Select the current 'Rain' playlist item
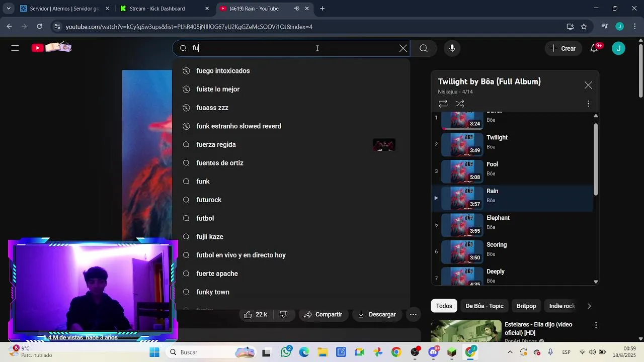644x362 pixels. (x=512, y=198)
